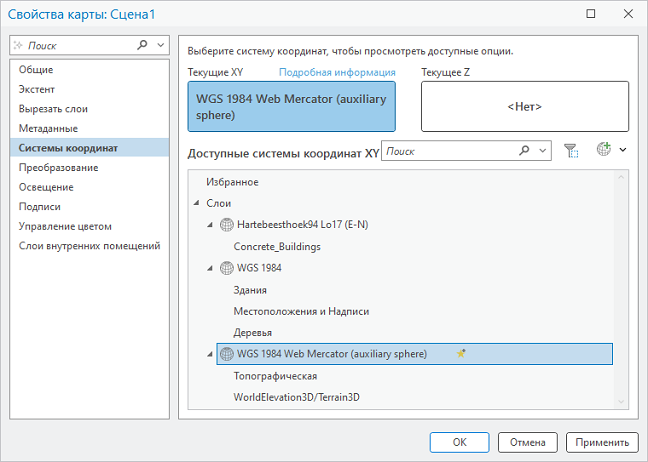Go to the Управление цветом tab
Image resolution: width=648 pixels, height=462 pixels.
pos(89,226)
